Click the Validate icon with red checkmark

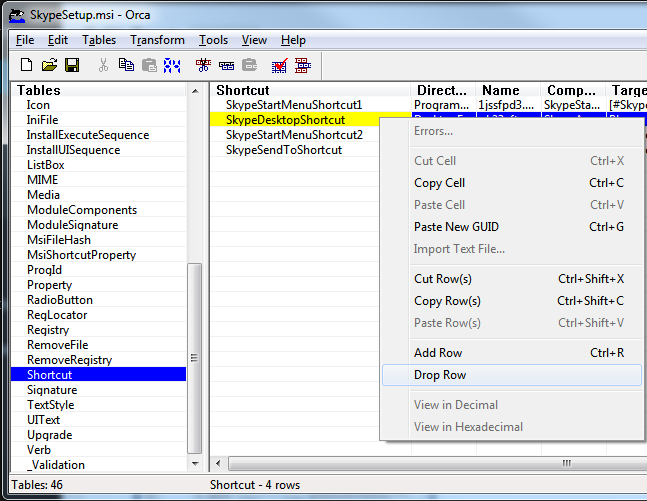[279, 65]
